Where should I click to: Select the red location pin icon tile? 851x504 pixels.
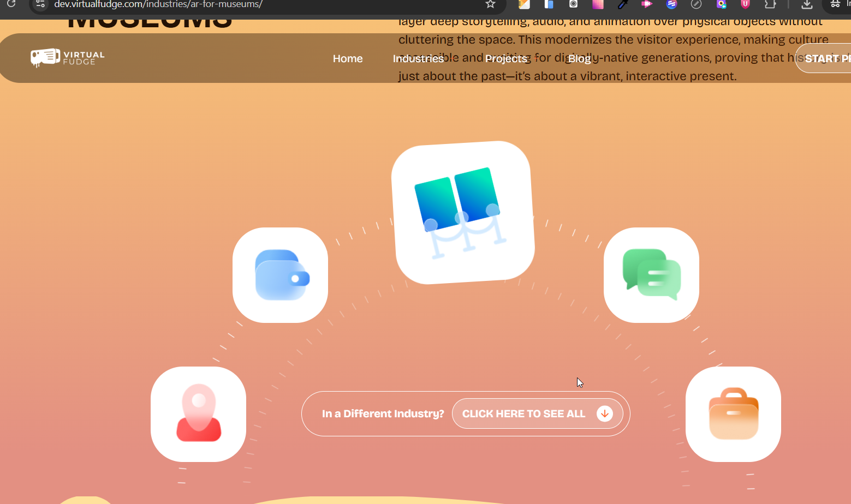[x=198, y=414]
